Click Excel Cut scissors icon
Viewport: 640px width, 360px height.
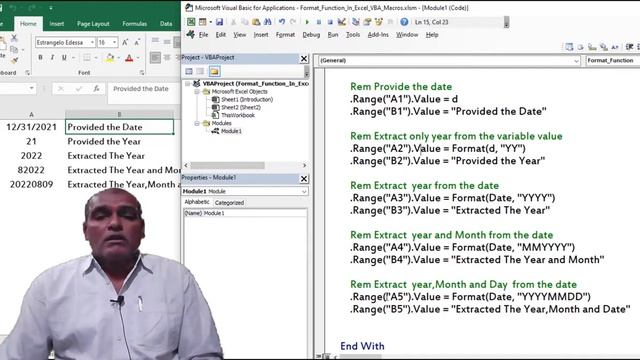coord(14,38)
